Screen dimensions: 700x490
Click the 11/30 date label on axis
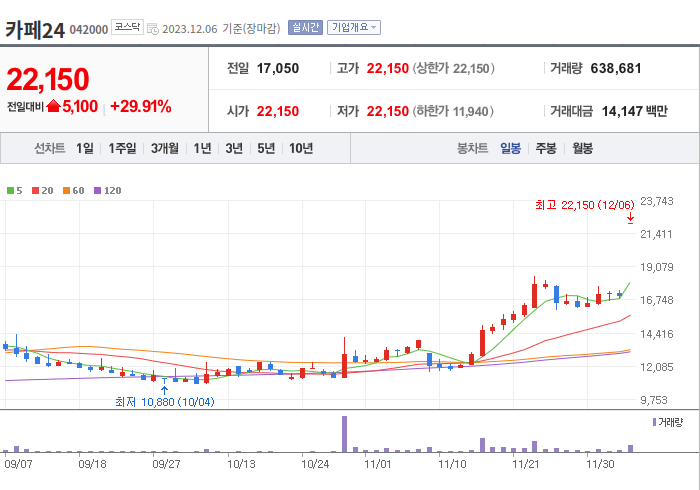point(600,464)
